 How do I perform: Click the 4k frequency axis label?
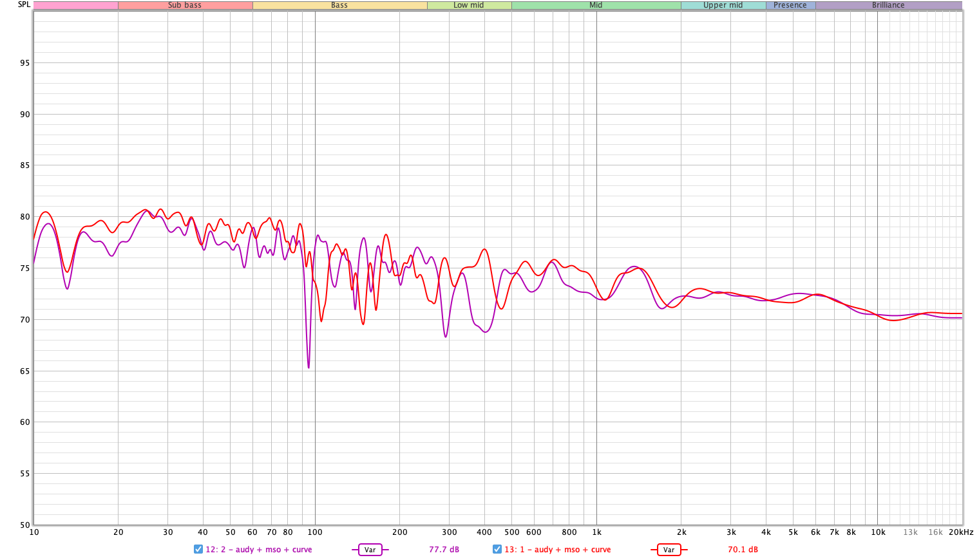tap(766, 532)
